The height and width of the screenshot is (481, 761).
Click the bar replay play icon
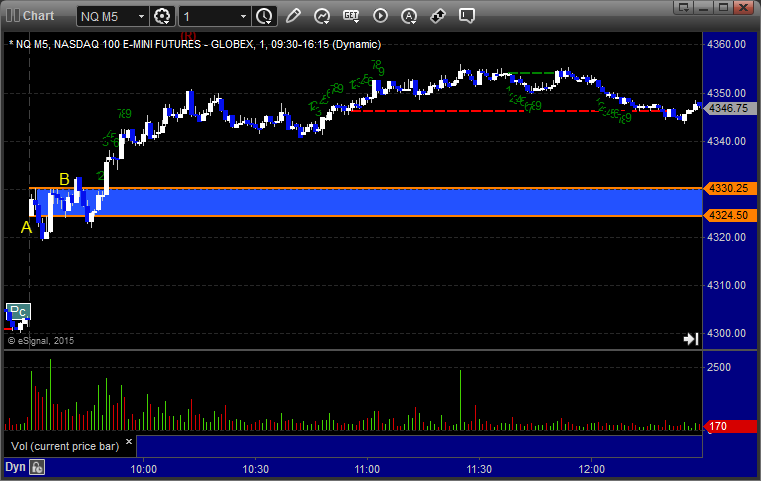pyautogui.click(x=380, y=16)
